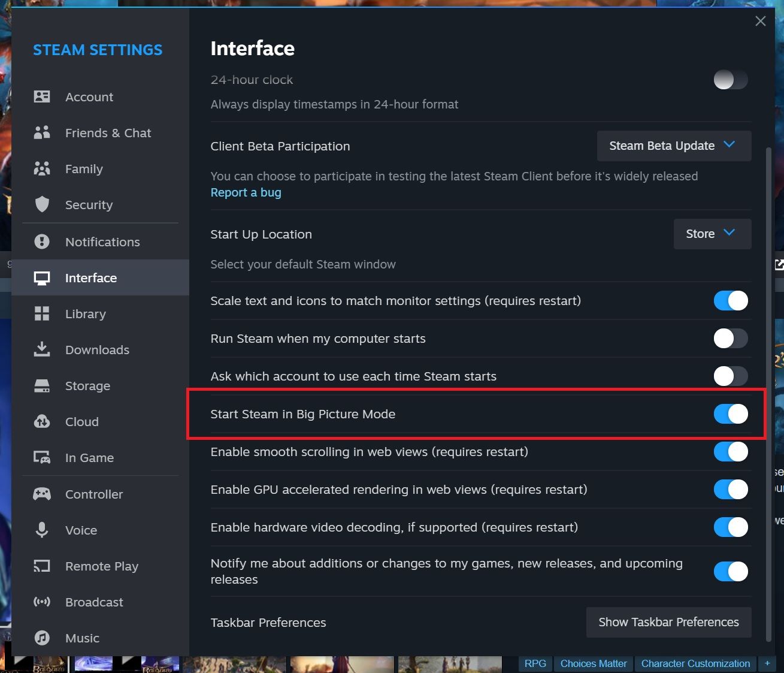
Task: Open the Friends & Chat settings icon
Action: point(42,132)
